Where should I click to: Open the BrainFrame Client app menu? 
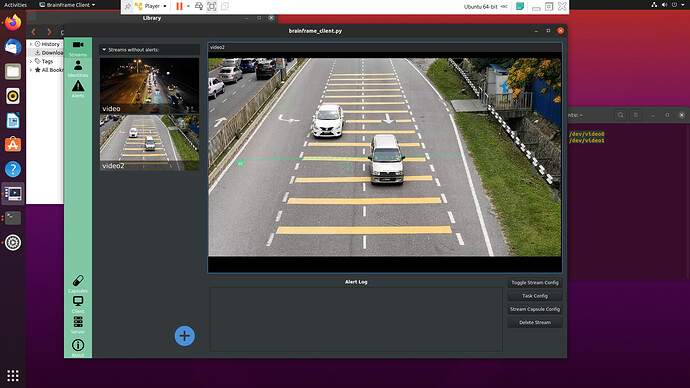coord(67,5)
